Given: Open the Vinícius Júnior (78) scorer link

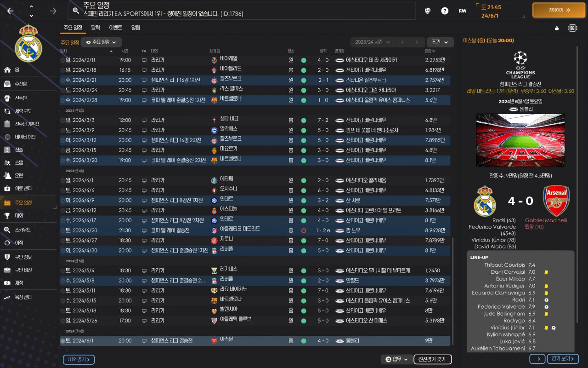Looking at the screenshot, I should pos(493,240).
